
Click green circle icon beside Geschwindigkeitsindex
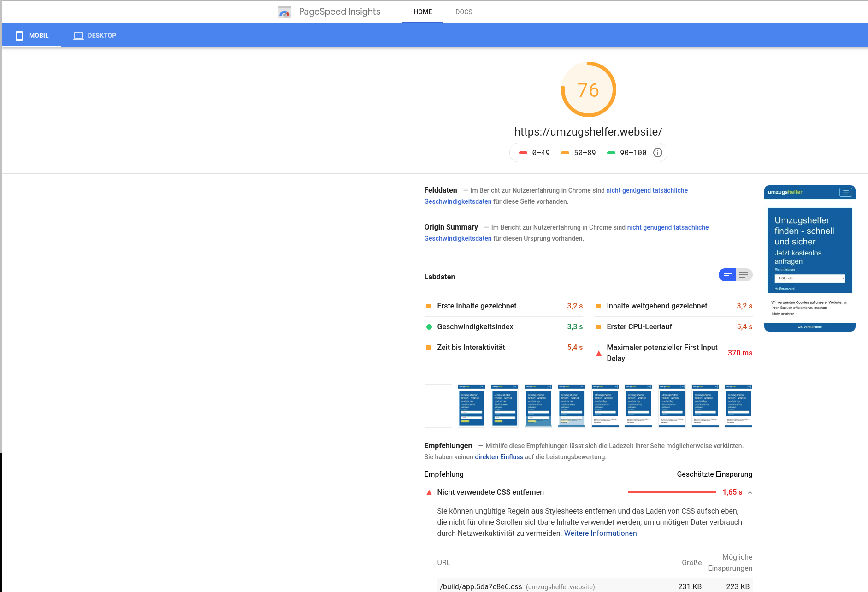429,327
